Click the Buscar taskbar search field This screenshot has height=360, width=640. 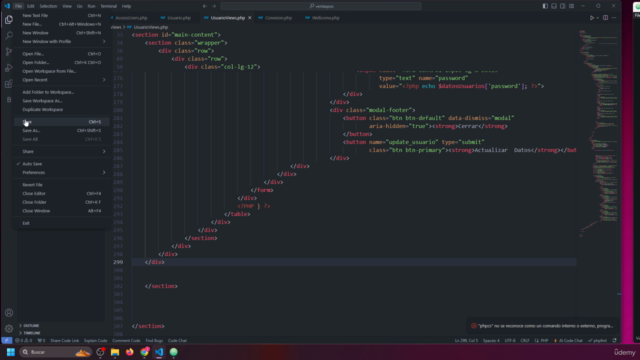[56, 352]
